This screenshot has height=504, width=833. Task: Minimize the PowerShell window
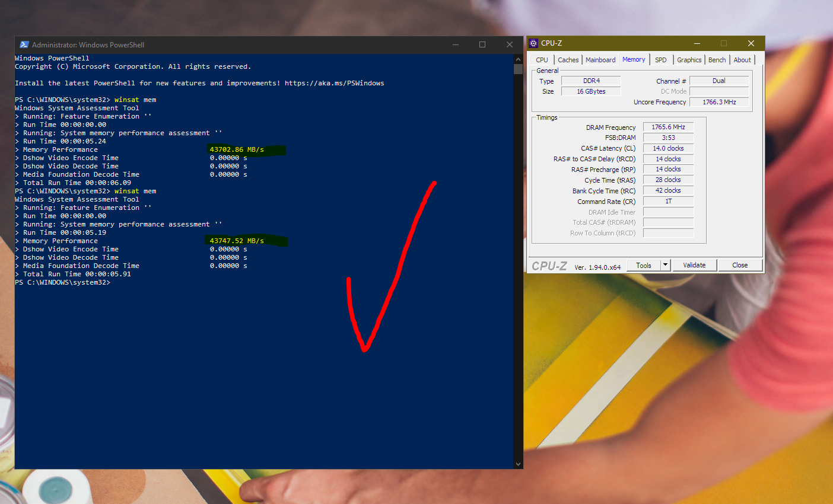456,44
